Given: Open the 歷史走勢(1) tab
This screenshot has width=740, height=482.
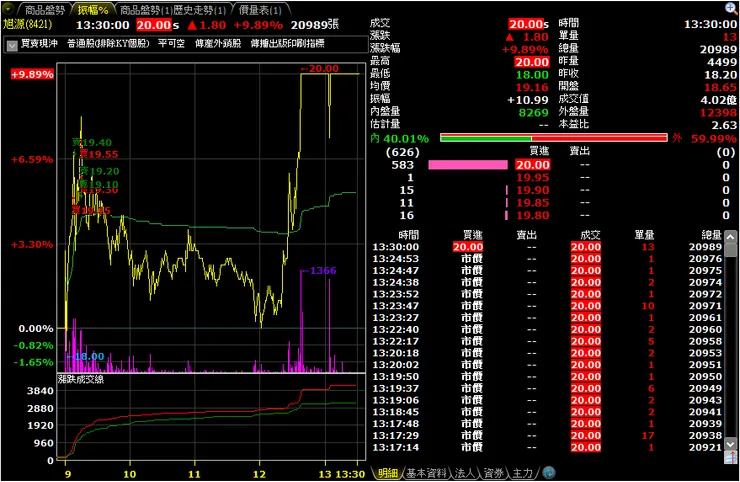Looking at the screenshot, I should 199,10.
